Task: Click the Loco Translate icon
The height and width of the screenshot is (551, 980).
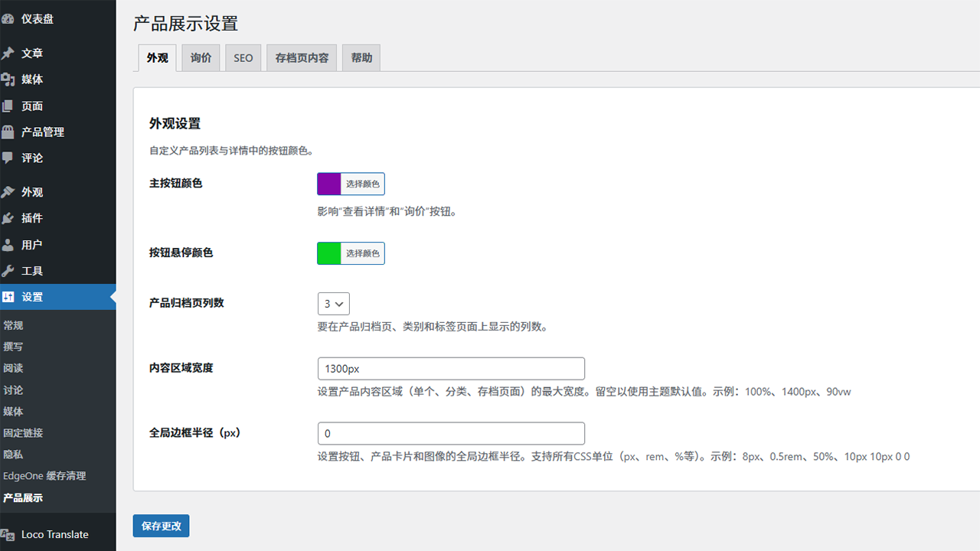Action: (8, 535)
